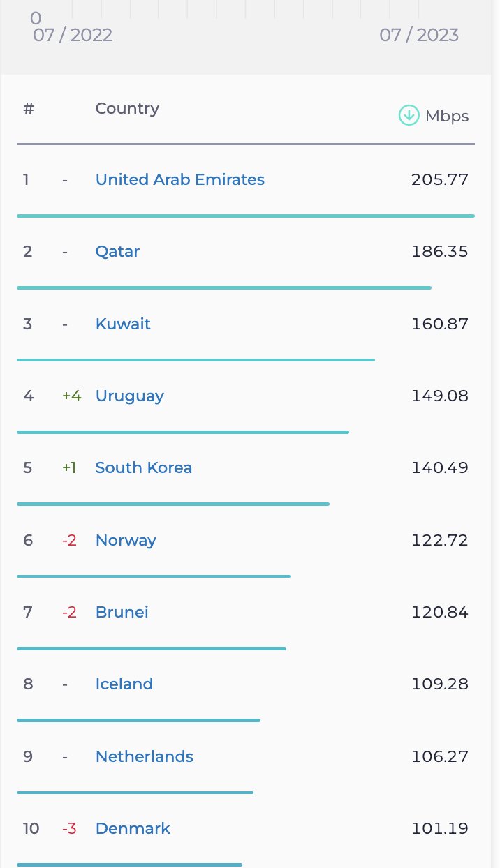Image resolution: width=500 pixels, height=868 pixels.
Task: Click the 07 / 2023 chart axis label
Action: [x=419, y=36]
